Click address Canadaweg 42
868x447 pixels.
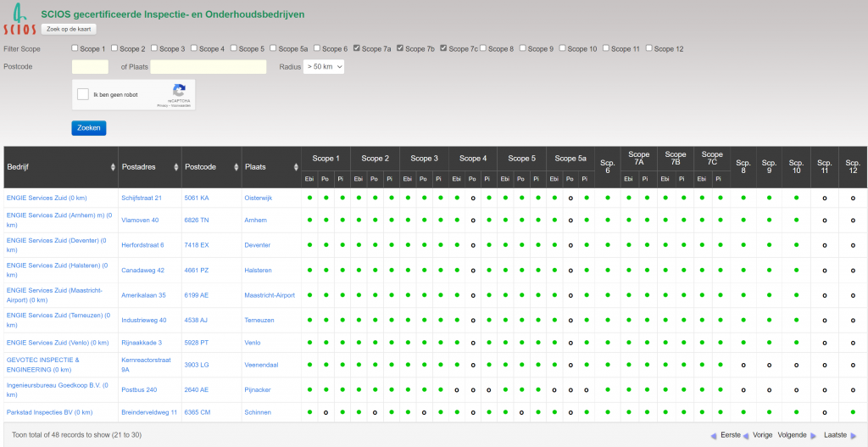pyautogui.click(x=142, y=271)
